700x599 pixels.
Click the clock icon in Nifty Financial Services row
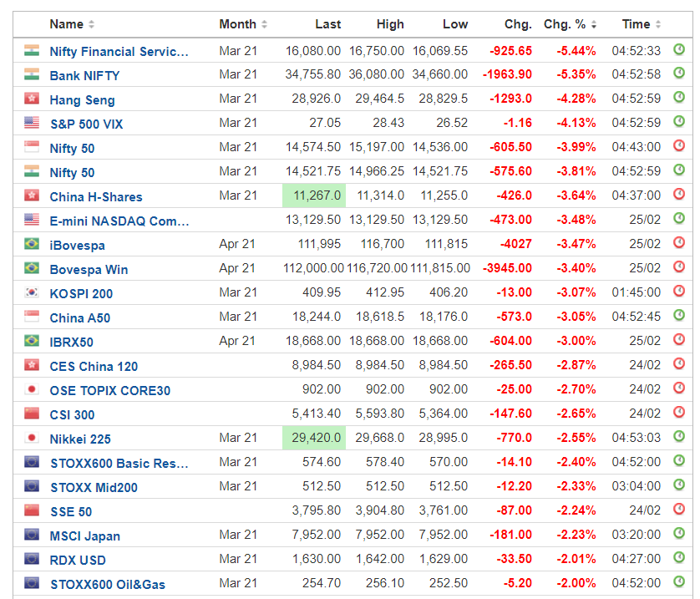678,49
